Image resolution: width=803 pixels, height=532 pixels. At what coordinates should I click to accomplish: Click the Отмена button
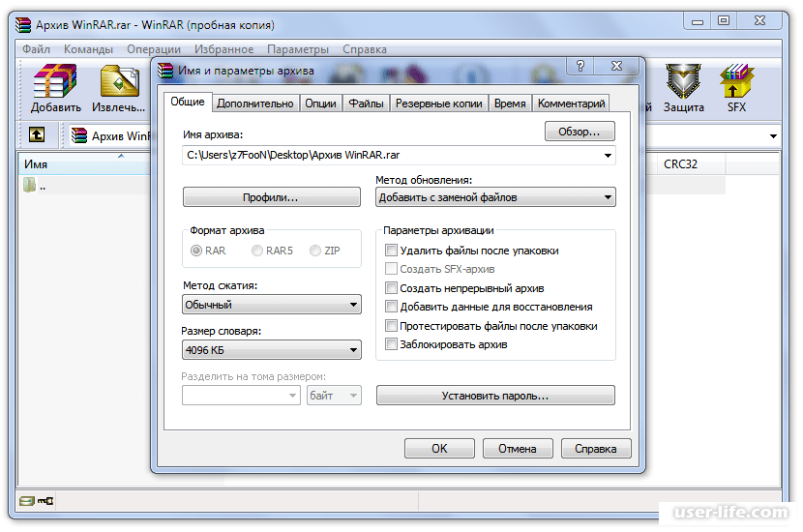[x=518, y=449]
